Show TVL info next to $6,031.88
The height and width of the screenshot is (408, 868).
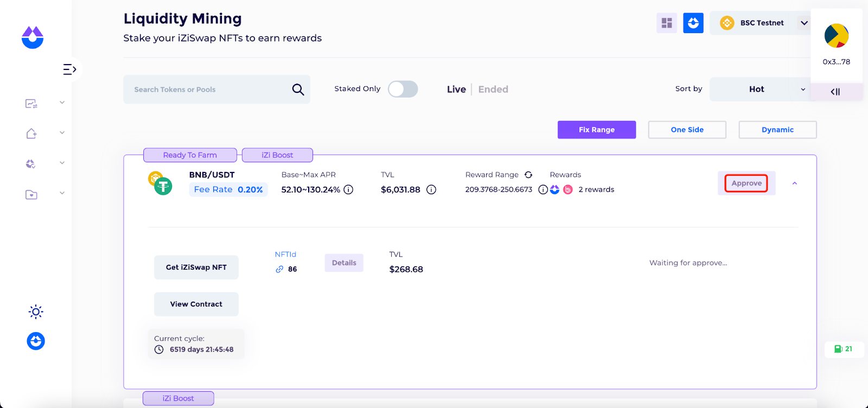coord(431,189)
